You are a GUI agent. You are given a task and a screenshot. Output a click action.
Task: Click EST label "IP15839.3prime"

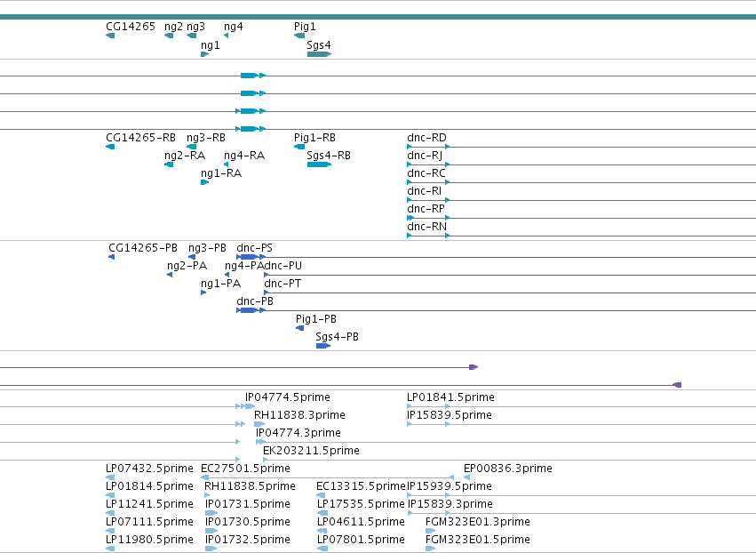pos(450,505)
